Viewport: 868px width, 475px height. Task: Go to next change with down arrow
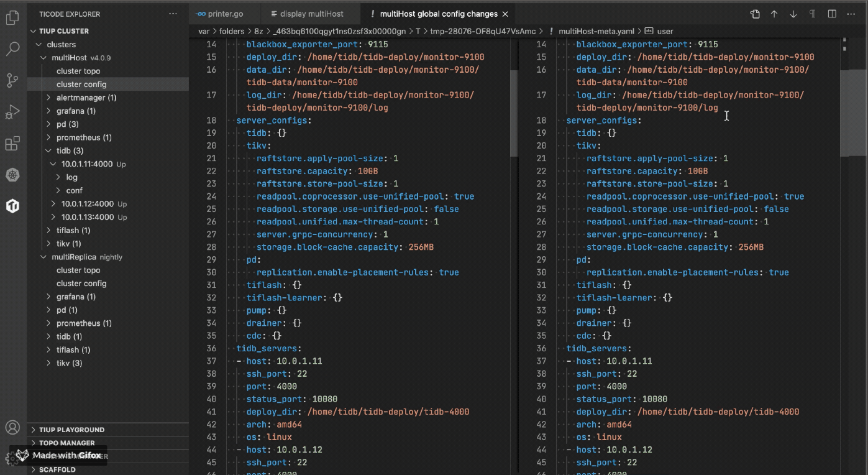793,14
